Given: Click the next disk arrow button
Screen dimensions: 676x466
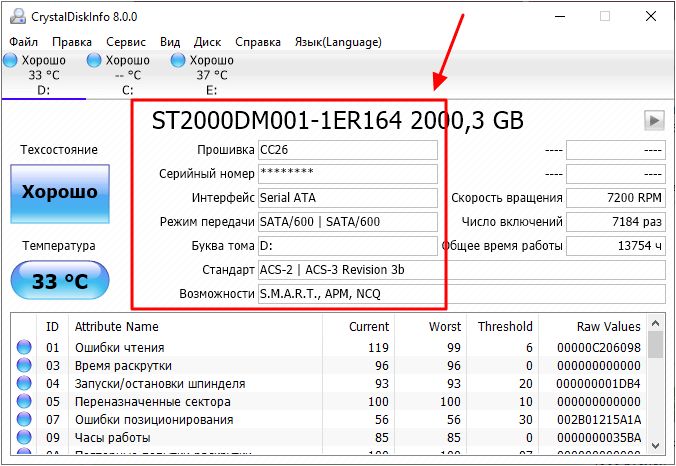Looking at the screenshot, I should [x=654, y=120].
